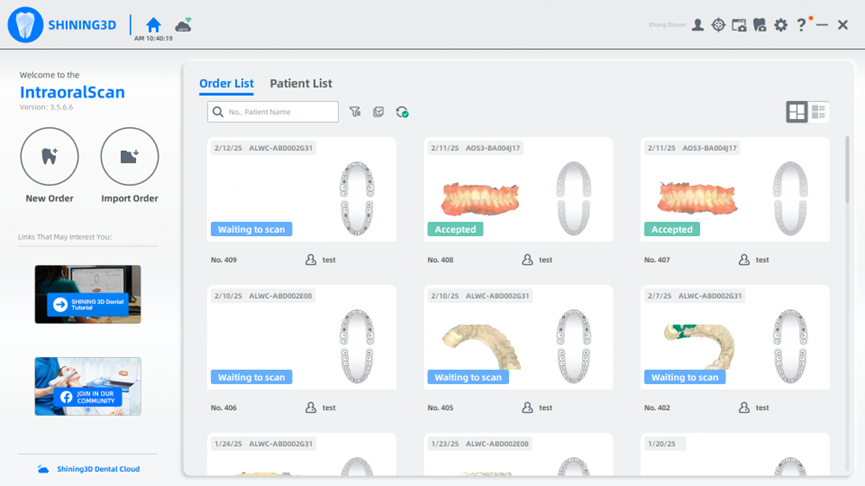Select the Patient List tab
This screenshot has height=486, width=865.
[x=301, y=83]
